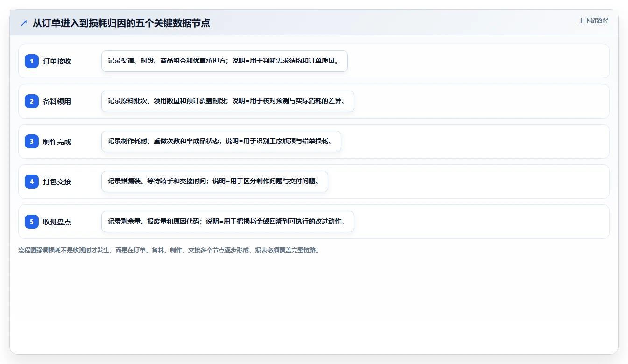Screen dimensions: 628x364
Task: Select the 收班盘点 step label
Action: [x=57, y=222]
